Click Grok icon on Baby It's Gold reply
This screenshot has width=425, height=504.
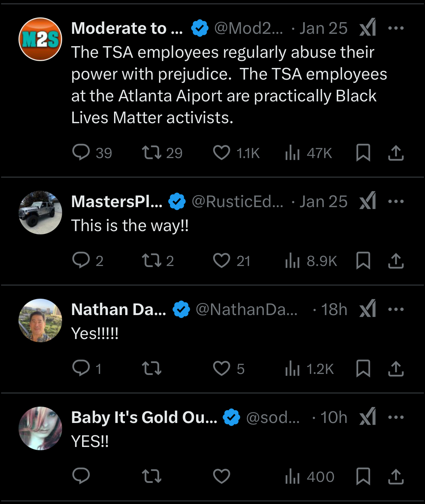point(368,417)
